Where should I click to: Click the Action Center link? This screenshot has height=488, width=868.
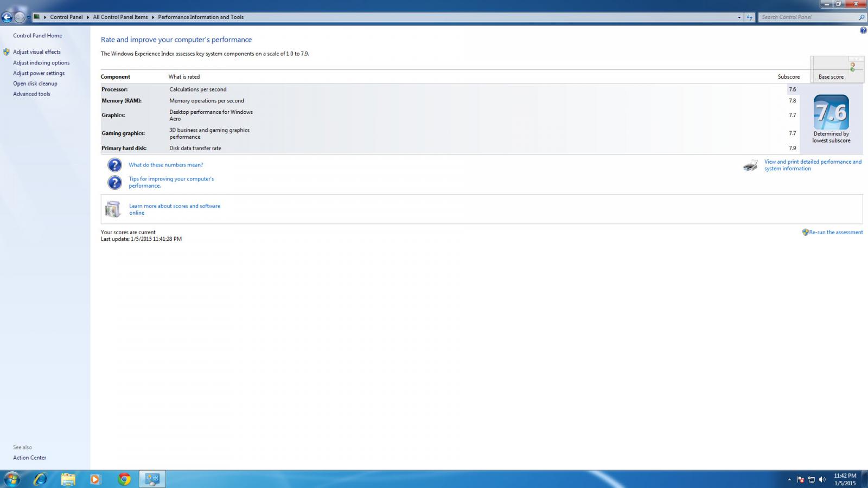29,458
